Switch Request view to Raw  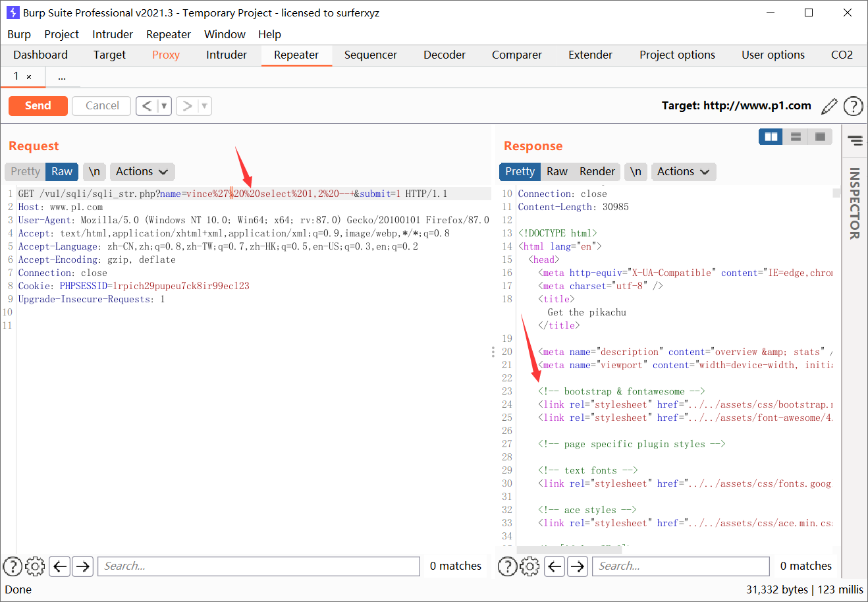click(x=62, y=171)
